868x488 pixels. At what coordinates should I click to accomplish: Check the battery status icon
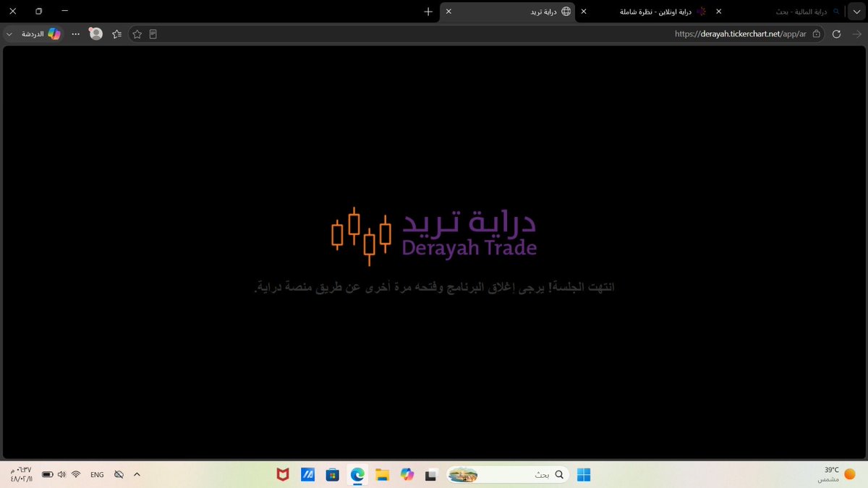point(47,475)
